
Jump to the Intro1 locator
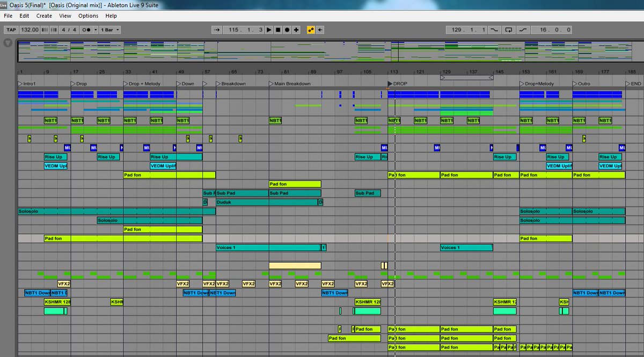(27, 84)
